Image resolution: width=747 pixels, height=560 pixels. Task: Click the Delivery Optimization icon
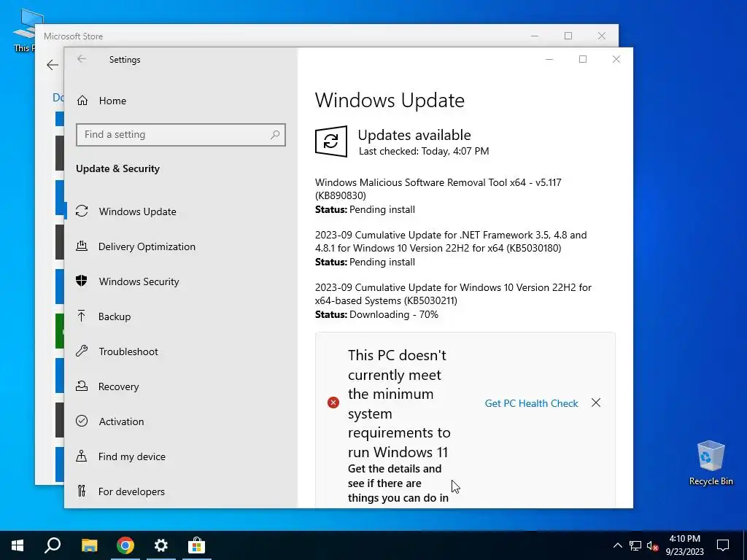tap(82, 246)
